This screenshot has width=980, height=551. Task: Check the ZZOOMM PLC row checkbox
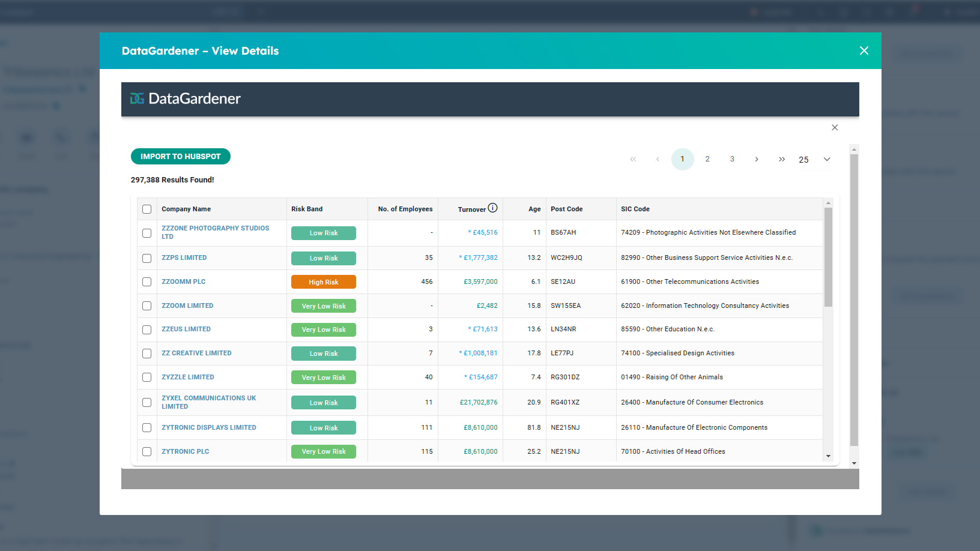pyautogui.click(x=147, y=282)
